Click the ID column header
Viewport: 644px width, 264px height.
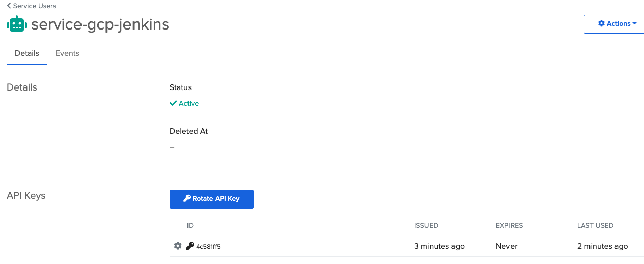pos(190,225)
